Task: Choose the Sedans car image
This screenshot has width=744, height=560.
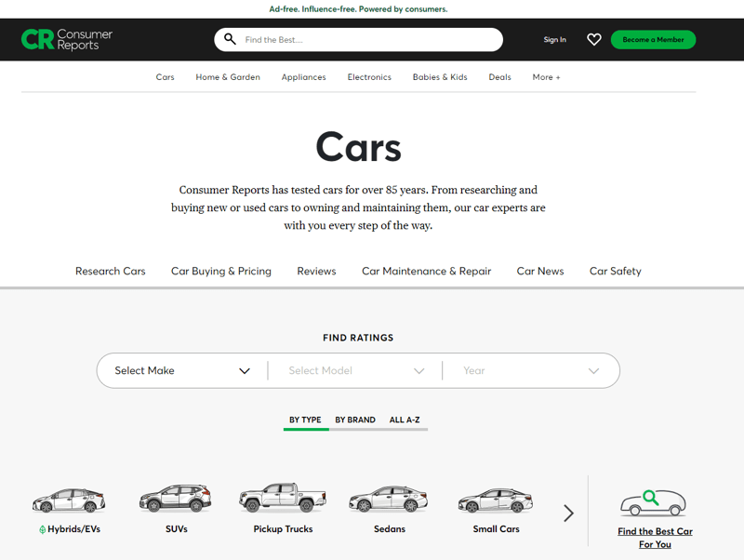Action: click(389, 499)
